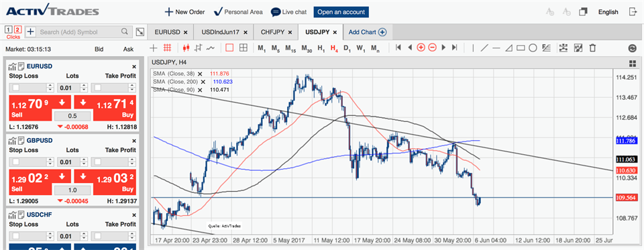The width and height of the screenshot is (644, 250).
Task: Switch to bar chart type
Action: tap(199, 48)
